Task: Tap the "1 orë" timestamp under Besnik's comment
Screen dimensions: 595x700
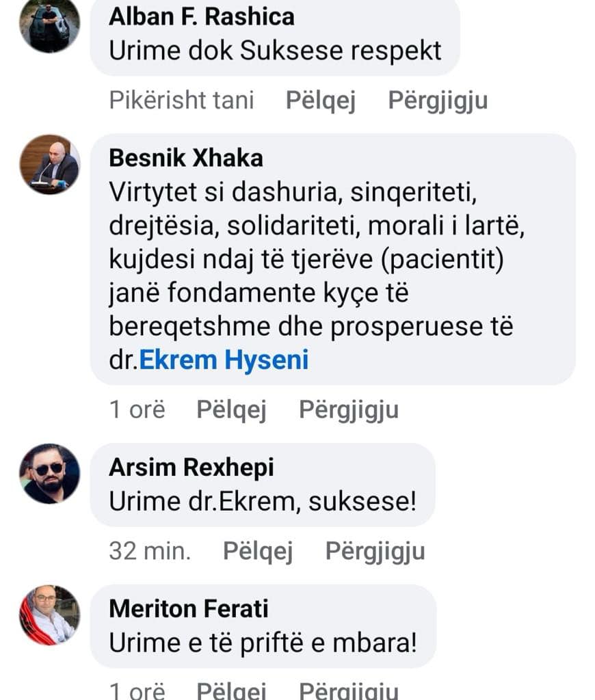Action: tap(137, 410)
